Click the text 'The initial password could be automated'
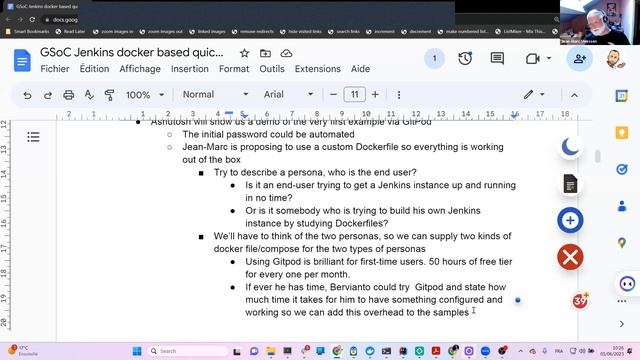 coord(268,134)
